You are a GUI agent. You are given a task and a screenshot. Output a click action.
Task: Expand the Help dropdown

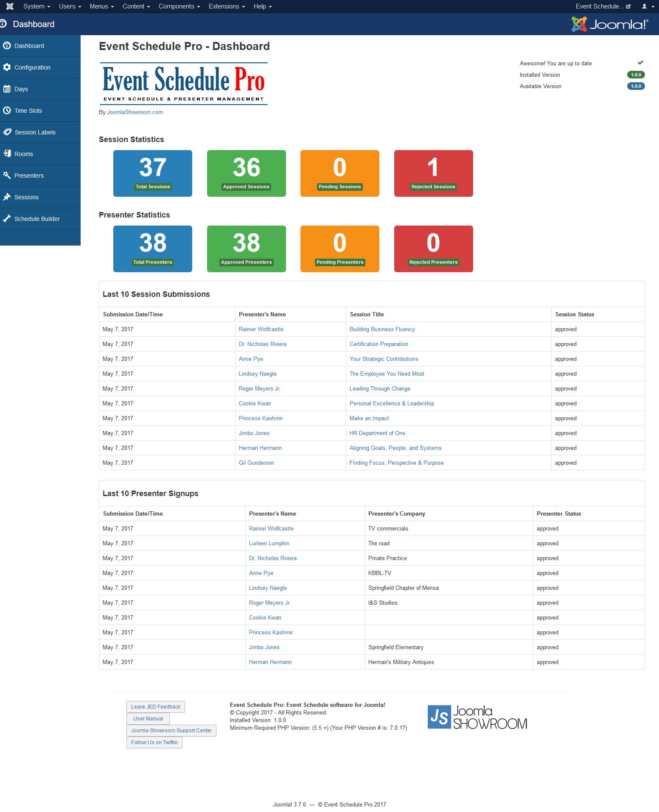tap(263, 6)
